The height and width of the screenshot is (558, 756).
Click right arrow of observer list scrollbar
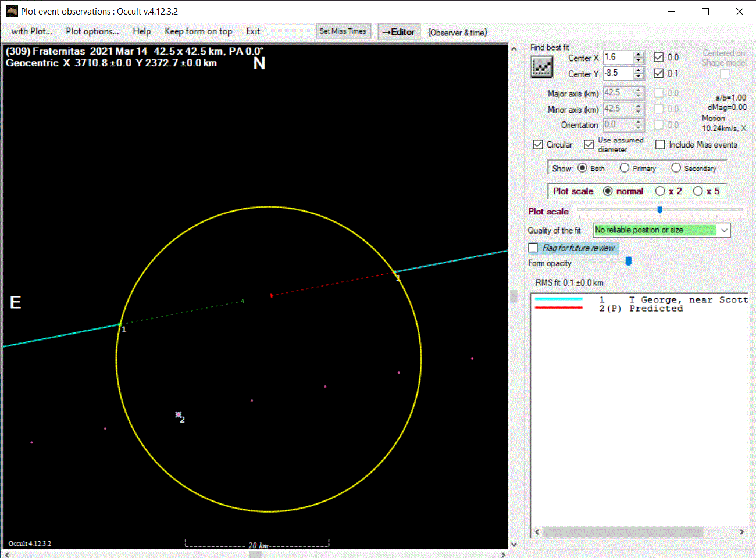click(741, 532)
